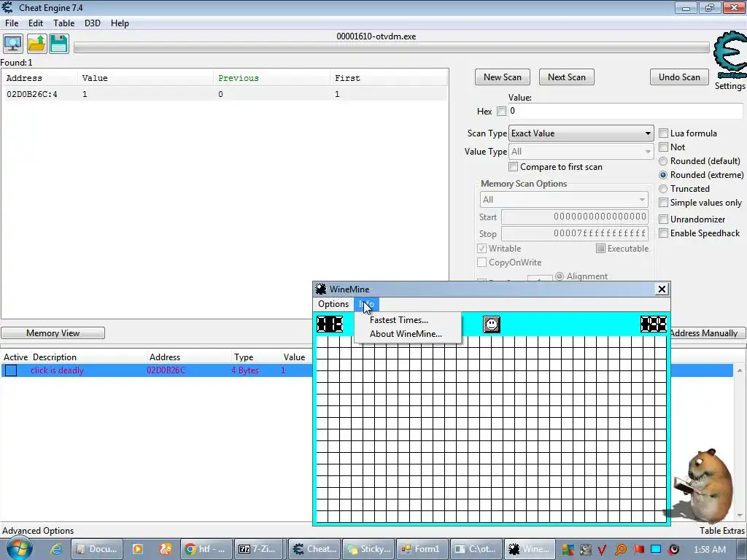The height and width of the screenshot is (560, 747).
Task: Click the Undo Scan button
Action: point(679,77)
